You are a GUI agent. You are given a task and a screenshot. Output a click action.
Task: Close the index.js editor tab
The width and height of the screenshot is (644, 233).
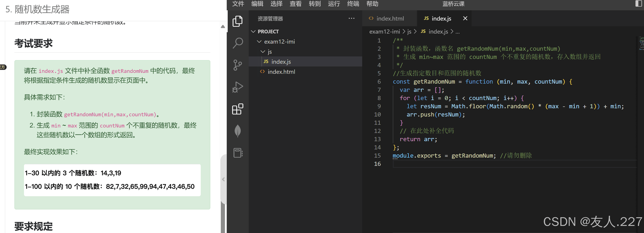465,18
